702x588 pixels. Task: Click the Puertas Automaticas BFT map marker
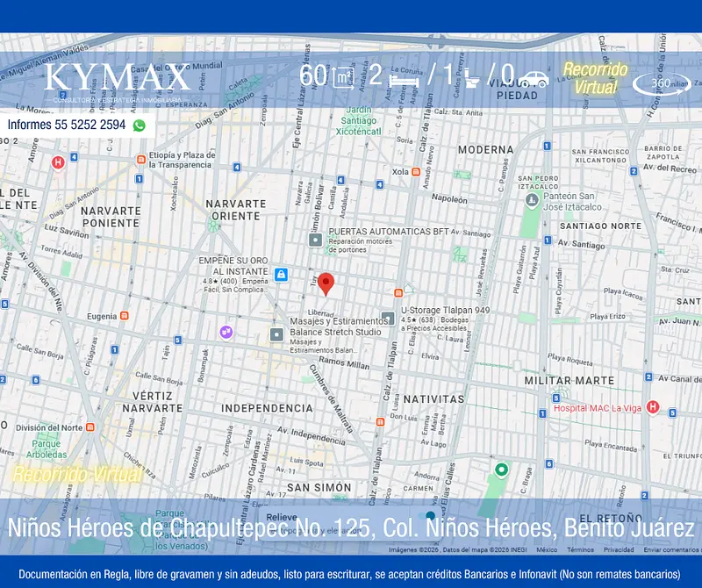point(316,240)
